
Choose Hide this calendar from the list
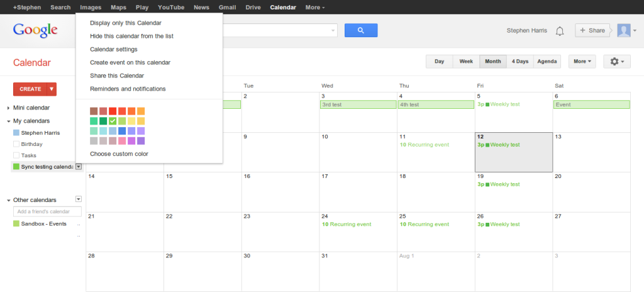click(x=132, y=36)
